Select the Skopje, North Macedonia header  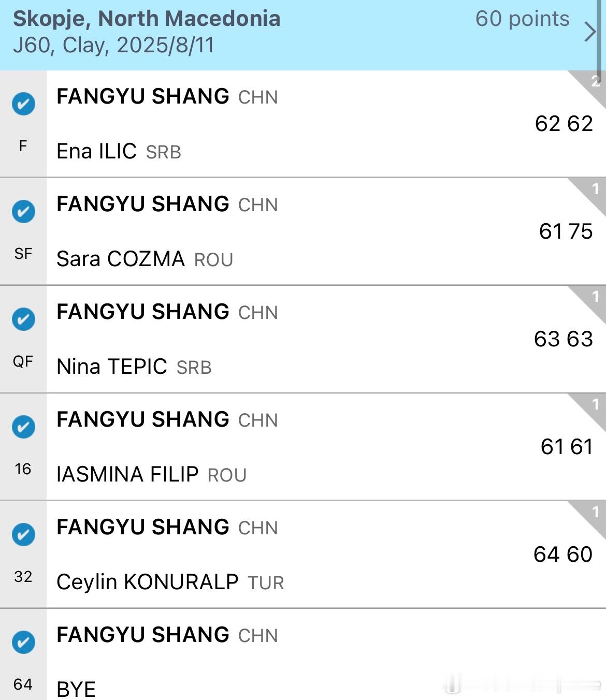pos(147,19)
